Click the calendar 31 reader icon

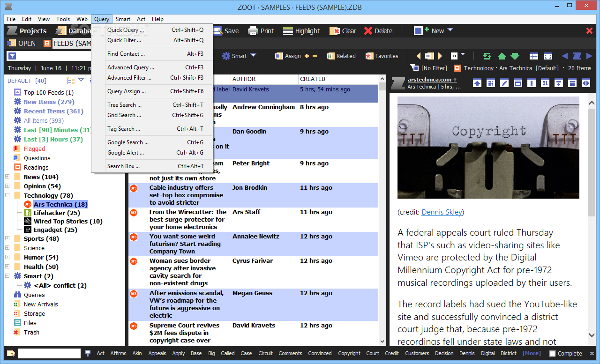click(545, 83)
